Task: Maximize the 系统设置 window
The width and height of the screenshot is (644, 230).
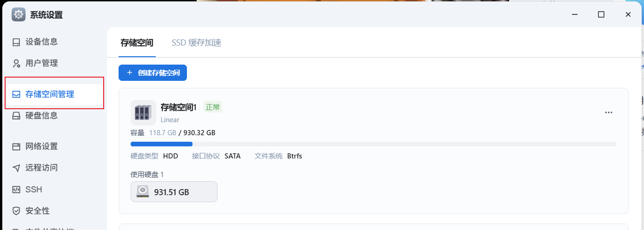Action: tap(601, 14)
